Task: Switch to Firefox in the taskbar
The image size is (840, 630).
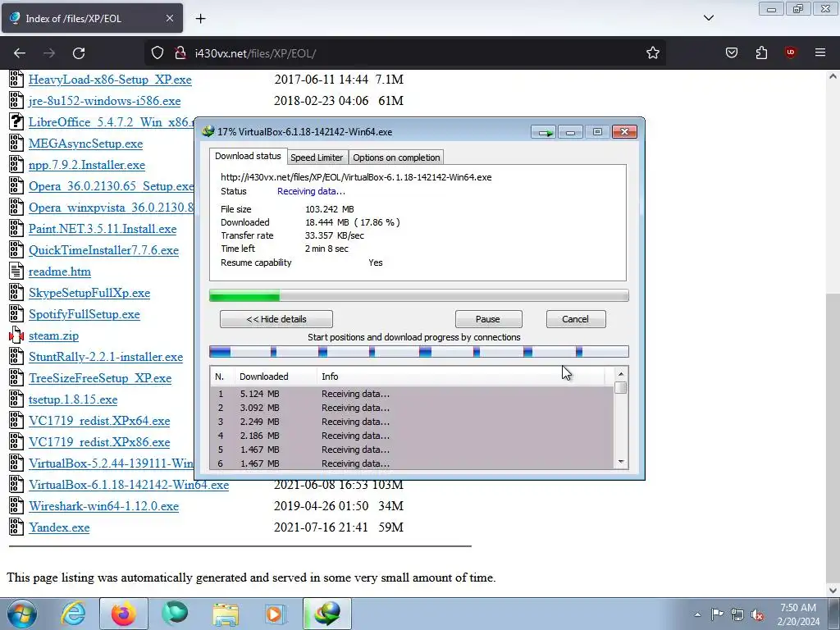Action: (x=123, y=614)
